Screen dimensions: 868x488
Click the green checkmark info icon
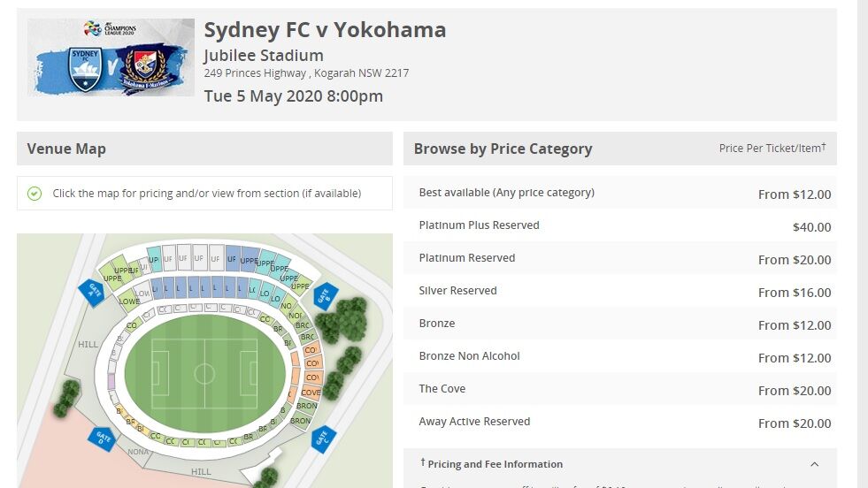click(x=35, y=193)
